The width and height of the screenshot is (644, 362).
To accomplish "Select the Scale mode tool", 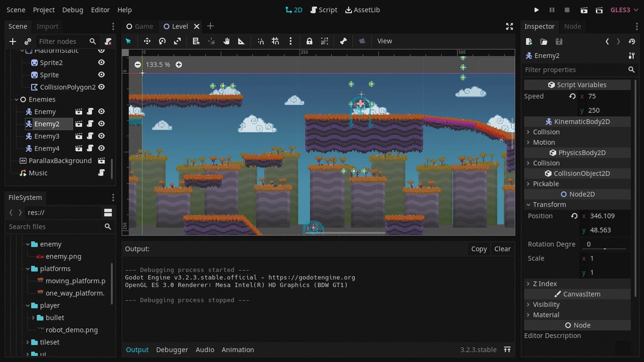I will point(177,41).
